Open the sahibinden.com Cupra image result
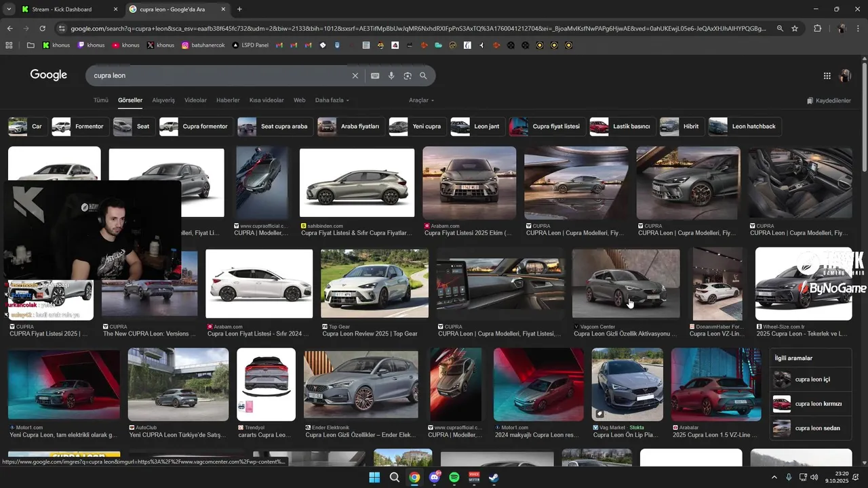868x488 pixels. pyautogui.click(x=357, y=183)
